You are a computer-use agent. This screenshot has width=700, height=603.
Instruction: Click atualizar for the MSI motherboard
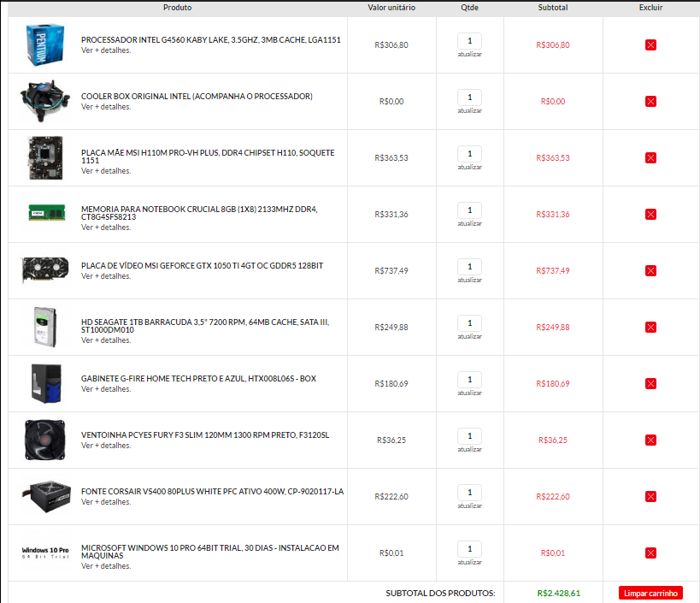[x=469, y=167]
